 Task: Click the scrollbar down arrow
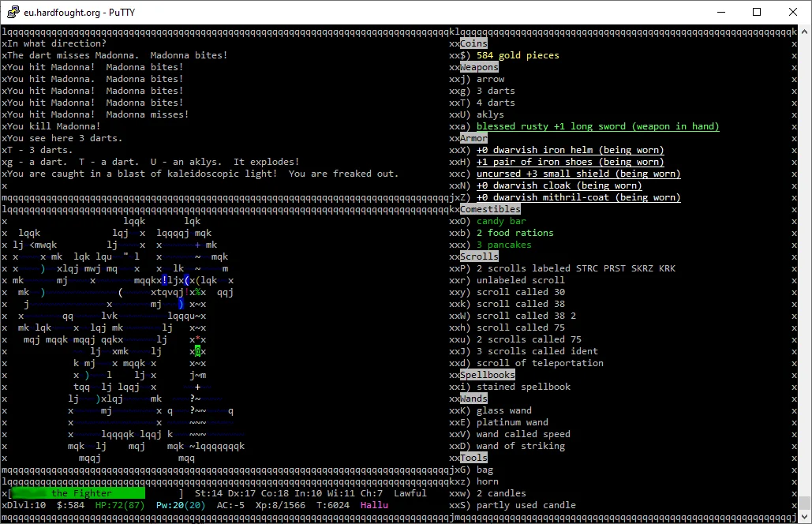(804, 517)
